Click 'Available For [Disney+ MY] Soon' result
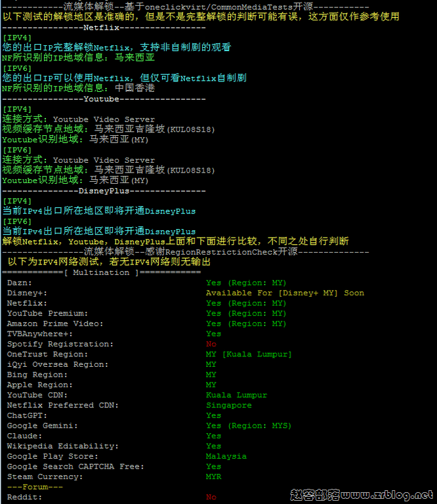 tap(285, 293)
